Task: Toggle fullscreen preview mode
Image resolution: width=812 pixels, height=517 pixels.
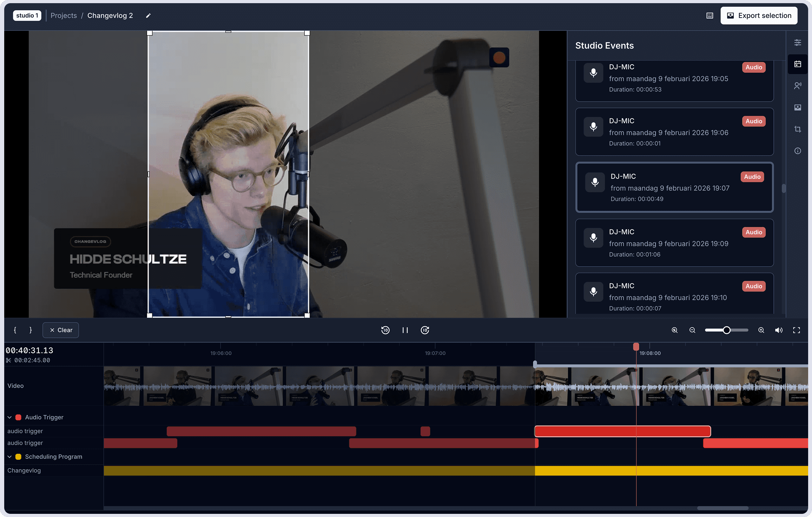Action: point(797,330)
